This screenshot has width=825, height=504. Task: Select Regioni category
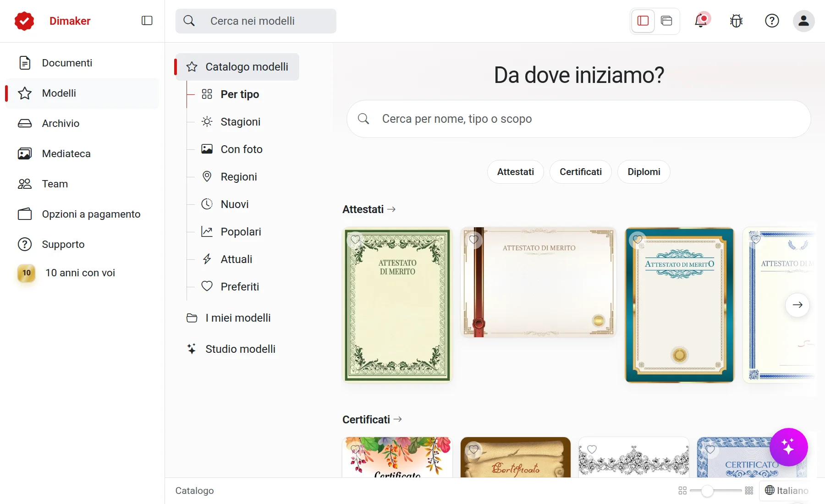230,177
